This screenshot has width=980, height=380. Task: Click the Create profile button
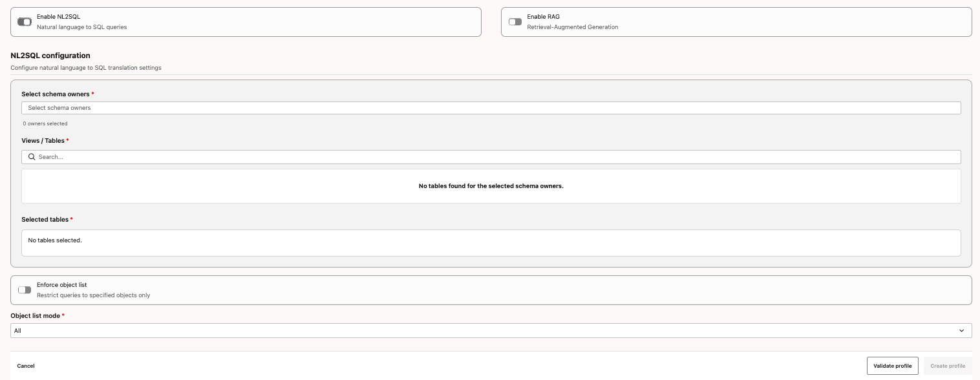[946, 366]
